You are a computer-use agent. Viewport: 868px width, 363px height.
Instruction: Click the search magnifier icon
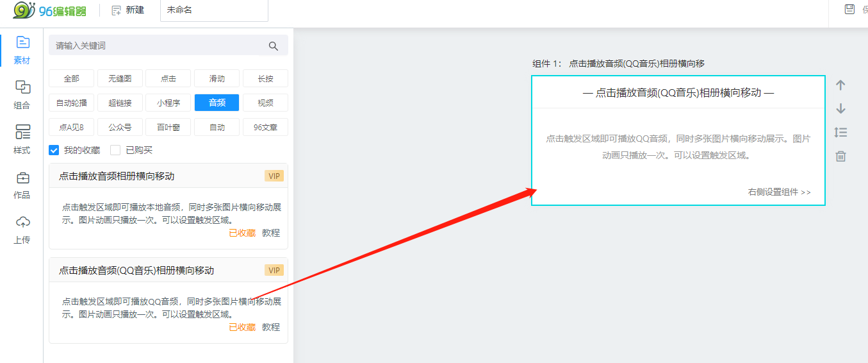[274, 46]
